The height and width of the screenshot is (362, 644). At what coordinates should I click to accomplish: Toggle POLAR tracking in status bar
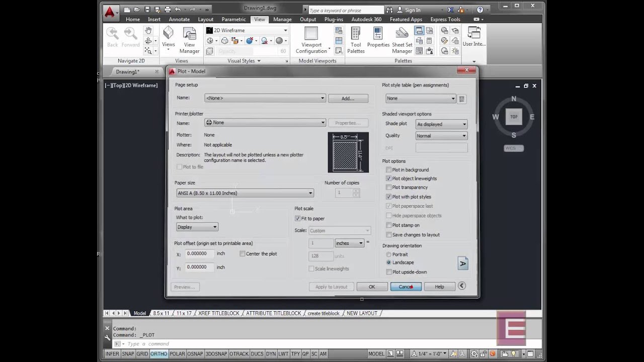[x=177, y=354]
